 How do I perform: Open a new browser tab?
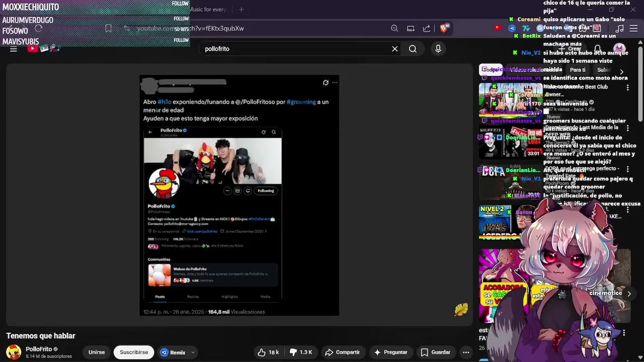[x=242, y=9]
